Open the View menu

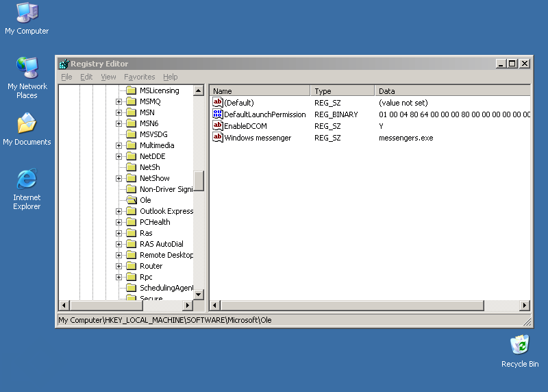[x=108, y=77]
